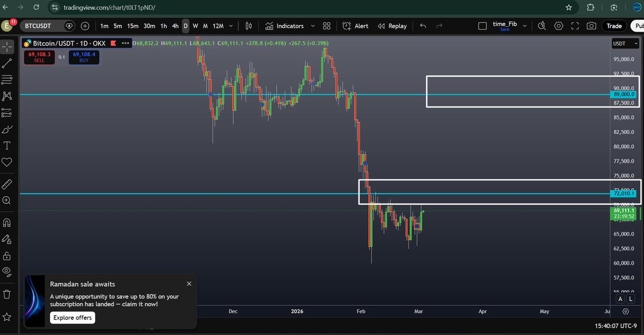This screenshot has height=335, width=644.
Task: Start bar Replay mode
Action: click(x=392, y=26)
